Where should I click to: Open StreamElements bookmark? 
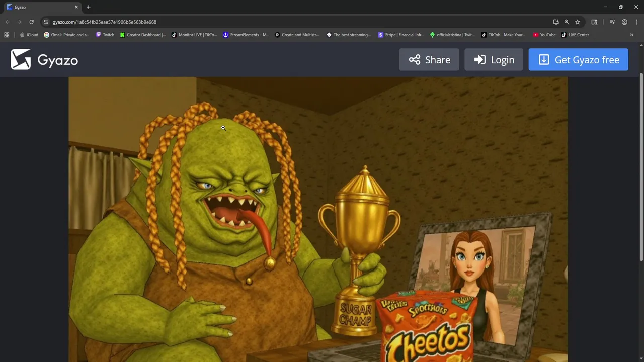pyautogui.click(x=246, y=35)
